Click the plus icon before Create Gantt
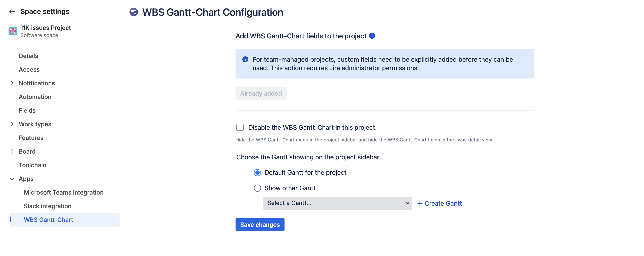The image size is (644, 256). click(420, 203)
